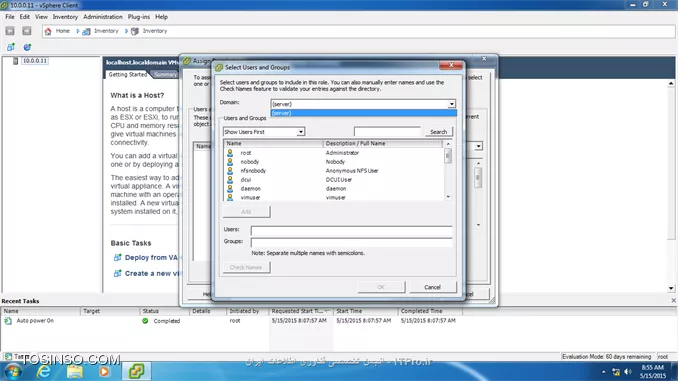Click the nfsnobody user icon

(x=230, y=171)
